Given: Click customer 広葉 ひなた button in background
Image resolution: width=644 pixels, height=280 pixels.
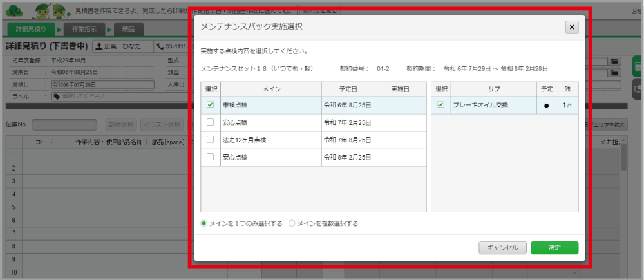Looking at the screenshot, I should [x=122, y=46].
